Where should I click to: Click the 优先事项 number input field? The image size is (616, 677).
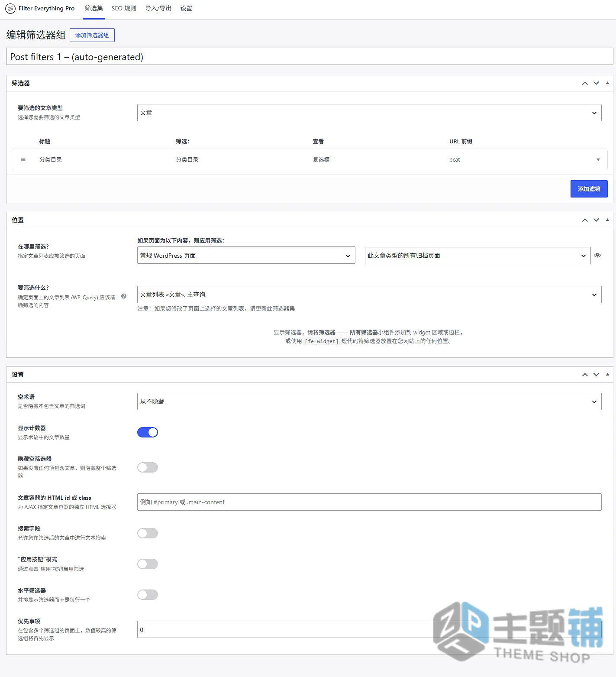[x=369, y=629]
